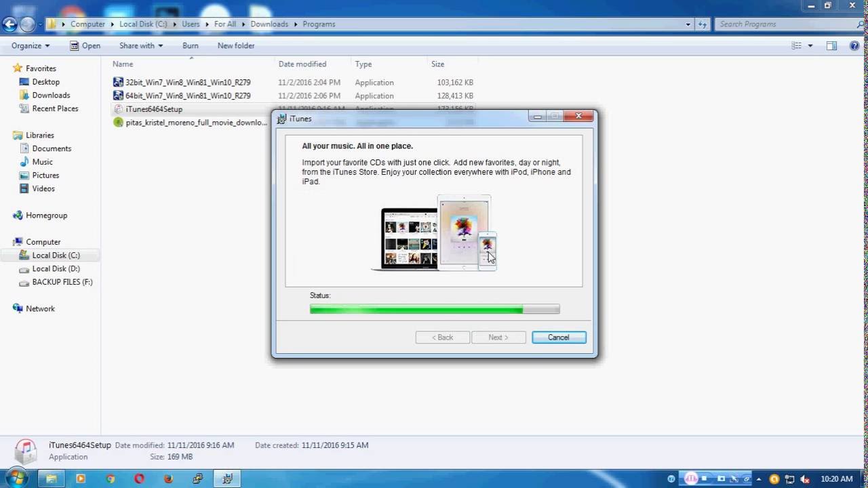The image size is (868, 488).
Task: Open Desktop in the Favorites list
Action: 45,82
